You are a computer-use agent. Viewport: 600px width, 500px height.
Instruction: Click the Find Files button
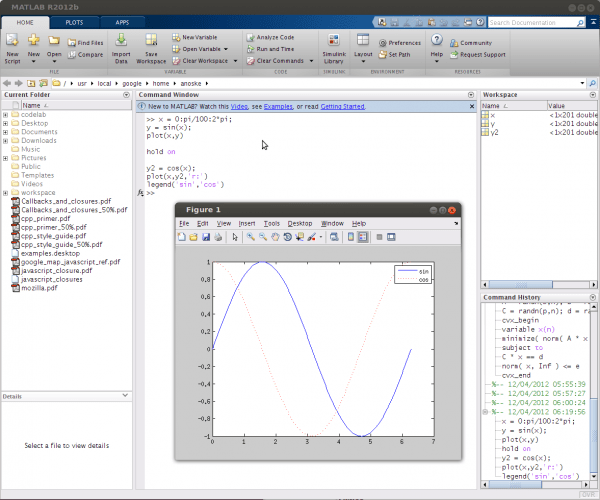coord(85,43)
